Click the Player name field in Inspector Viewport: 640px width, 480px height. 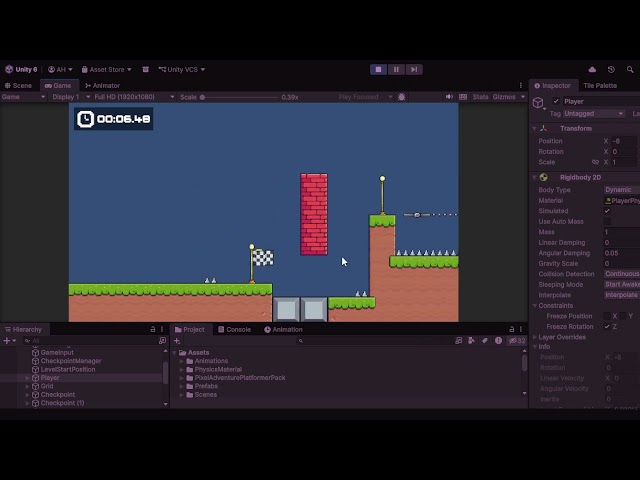click(x=601, y=101)
